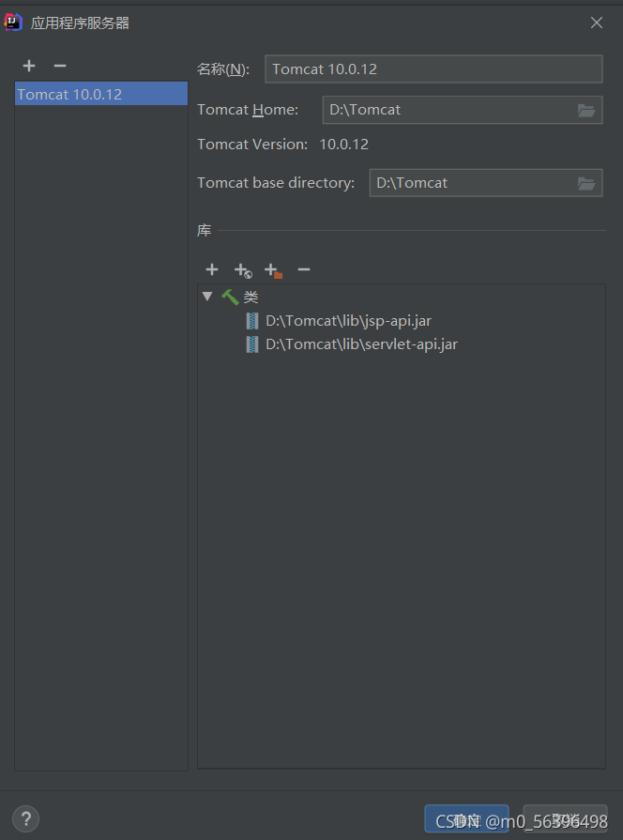Viewport: 623px width, 840px height.
Task: Remove the selected application server
Action: pyautogui.click(x=59, y=66)
